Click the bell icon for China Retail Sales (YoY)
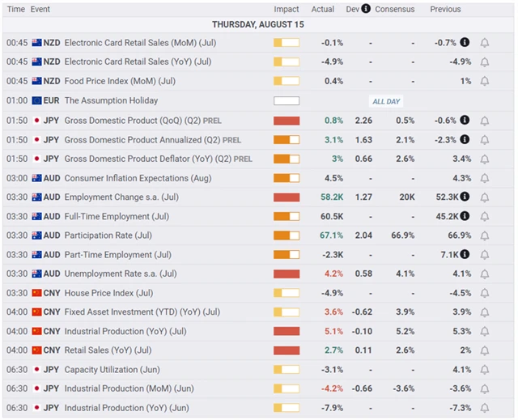Screen dimensions: 518x420 (485, 350)
